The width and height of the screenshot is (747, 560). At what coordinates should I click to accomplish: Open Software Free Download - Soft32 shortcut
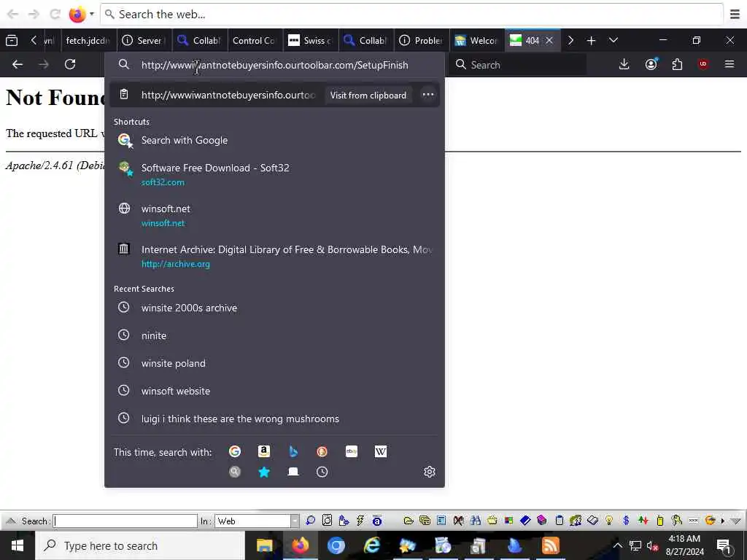click(274, 174)
